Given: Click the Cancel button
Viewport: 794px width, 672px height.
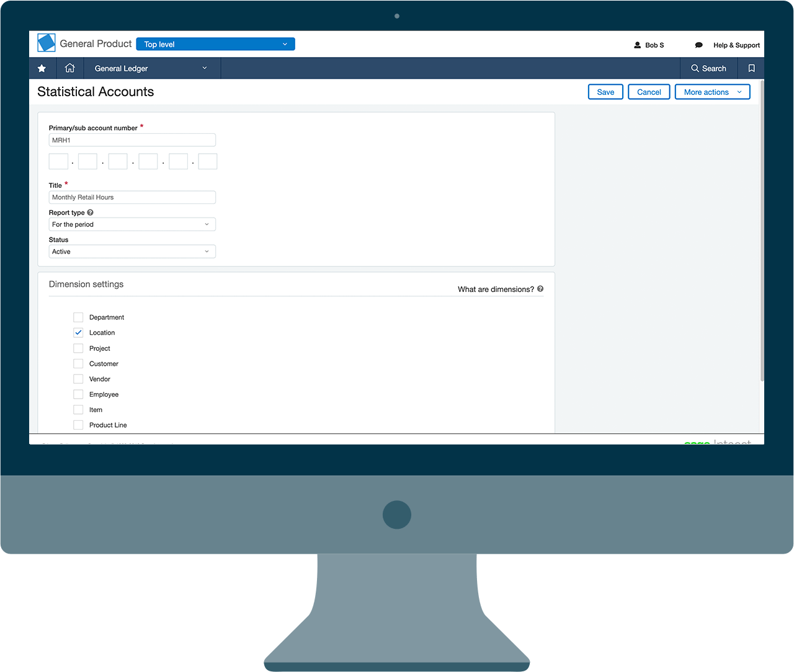Looking at the screenshot, I should 649,92.
